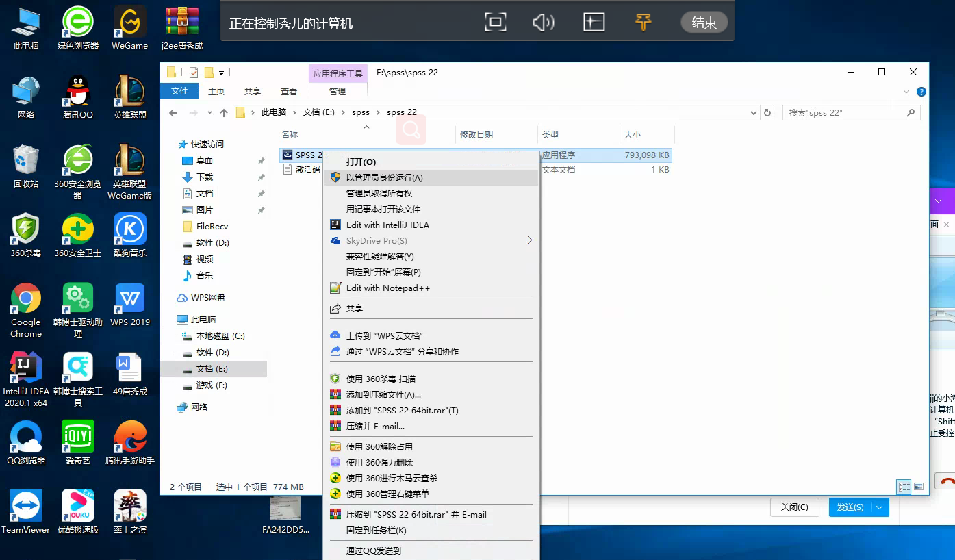Viewport: 955px width, 560px height.
Task: Switch to the 查看 ribbon tab
Action: click(x=289, y=91)
